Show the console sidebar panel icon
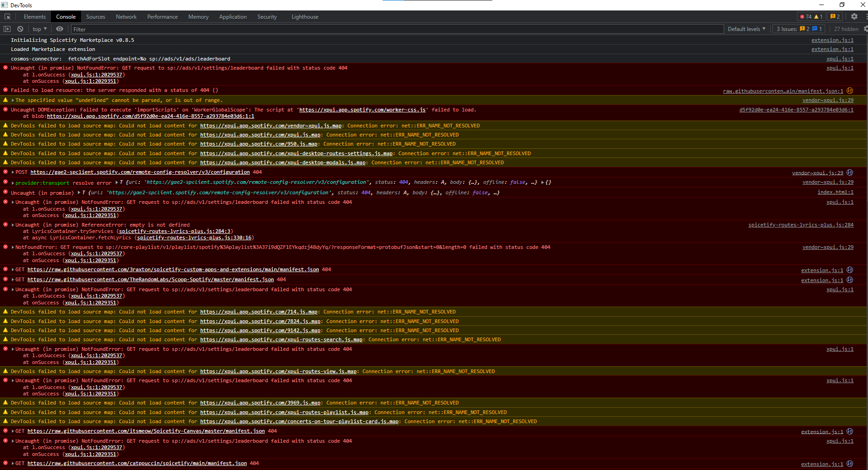This screenshot has height=470, width=868. (x=7, y=29)
